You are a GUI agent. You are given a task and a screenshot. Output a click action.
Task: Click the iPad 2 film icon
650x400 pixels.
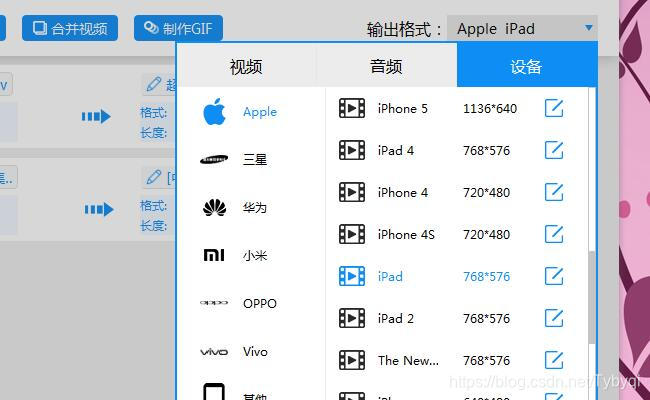(352, 318)
